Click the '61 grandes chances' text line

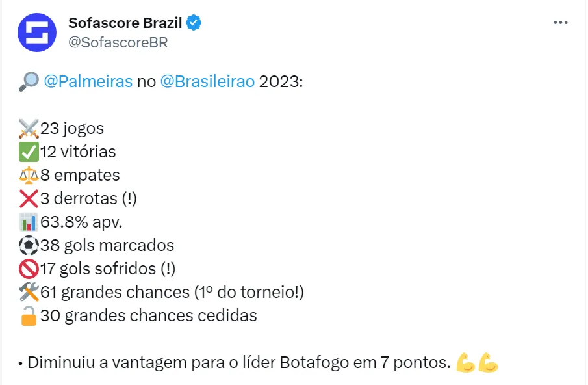[x=172, y=293]
